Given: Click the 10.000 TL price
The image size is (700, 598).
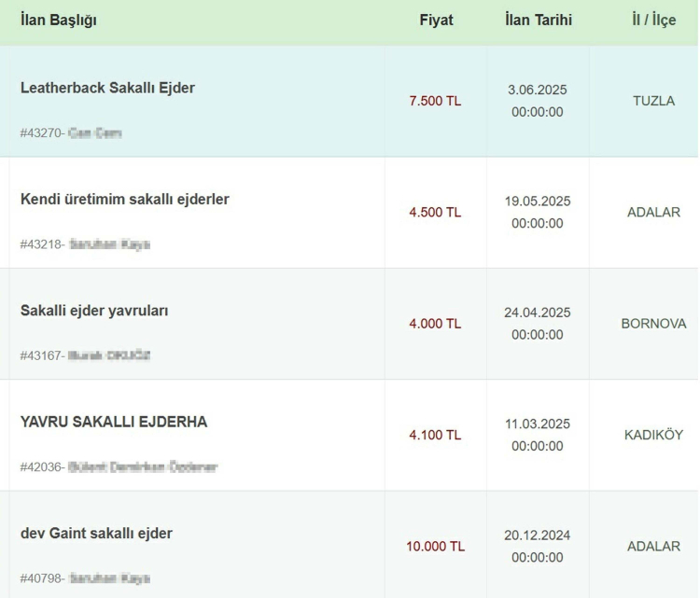Looking at the screenshot, I should 435,546.
